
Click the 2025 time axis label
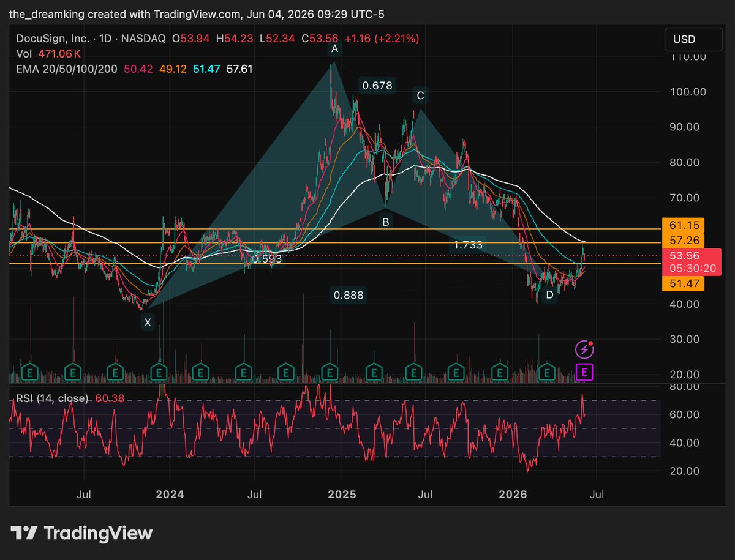[x=341, y=493]
